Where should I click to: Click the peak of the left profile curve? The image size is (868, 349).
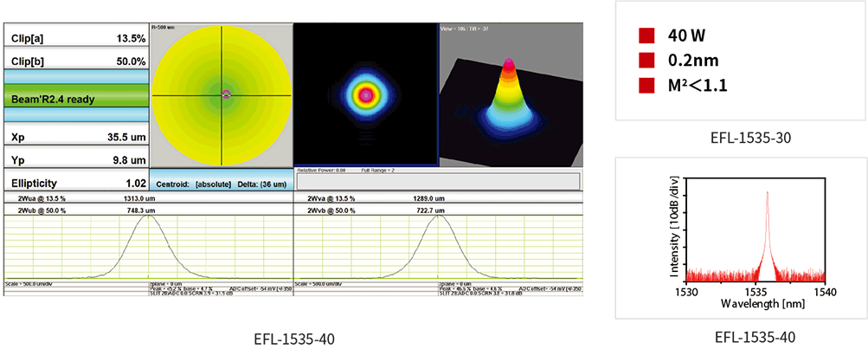coord(149,217)
